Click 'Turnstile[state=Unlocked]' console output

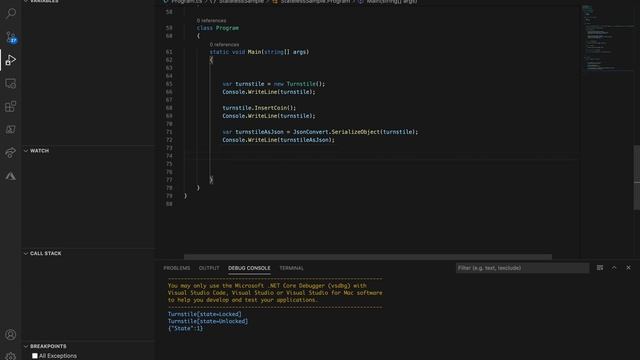(x=208, y=321)
